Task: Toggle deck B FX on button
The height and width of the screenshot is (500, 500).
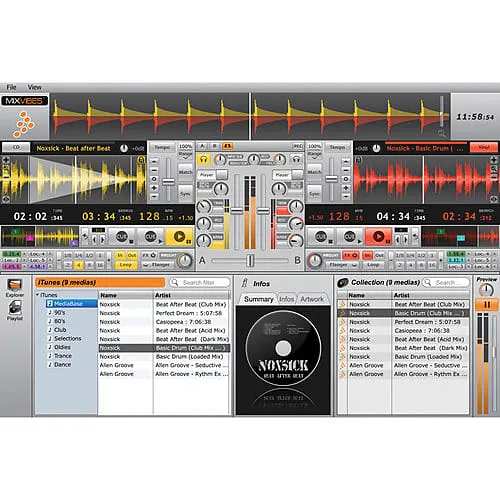Action: tap(350, 256)
